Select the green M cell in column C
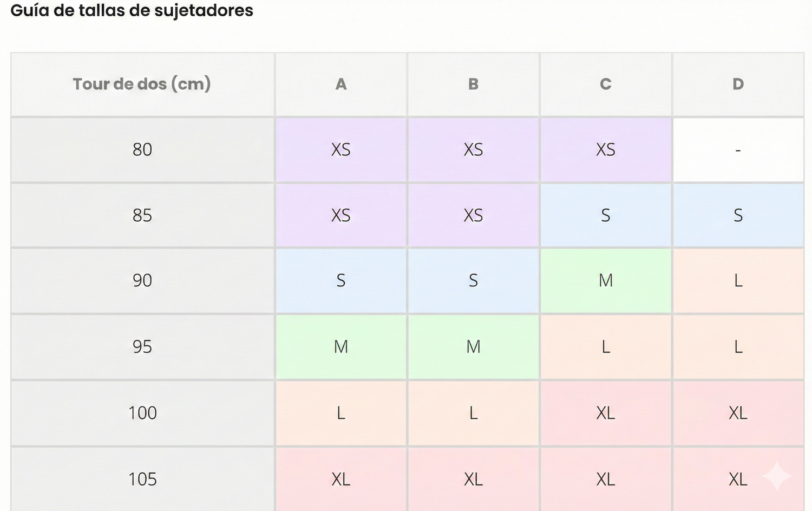 (606, 280)
